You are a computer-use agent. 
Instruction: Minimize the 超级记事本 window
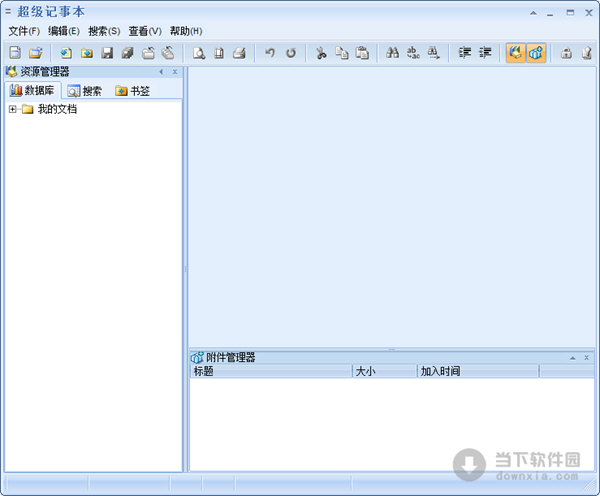pyautogui.click(x=550, y=13)
